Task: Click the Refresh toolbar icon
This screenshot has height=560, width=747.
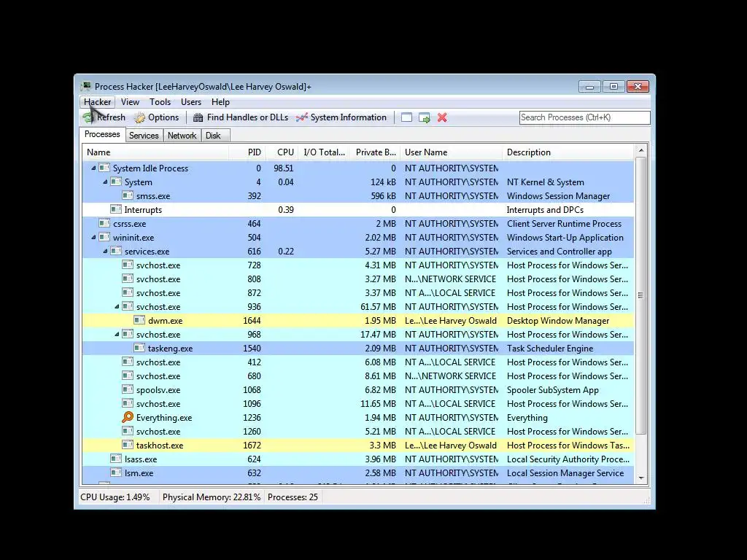Action: pyautogui.click(x=88, y=117)
